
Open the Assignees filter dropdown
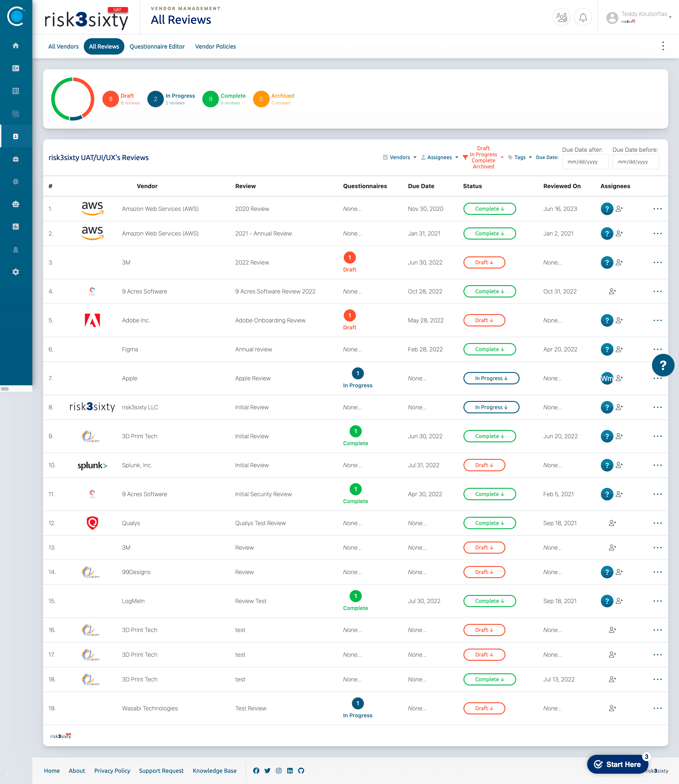440,157
